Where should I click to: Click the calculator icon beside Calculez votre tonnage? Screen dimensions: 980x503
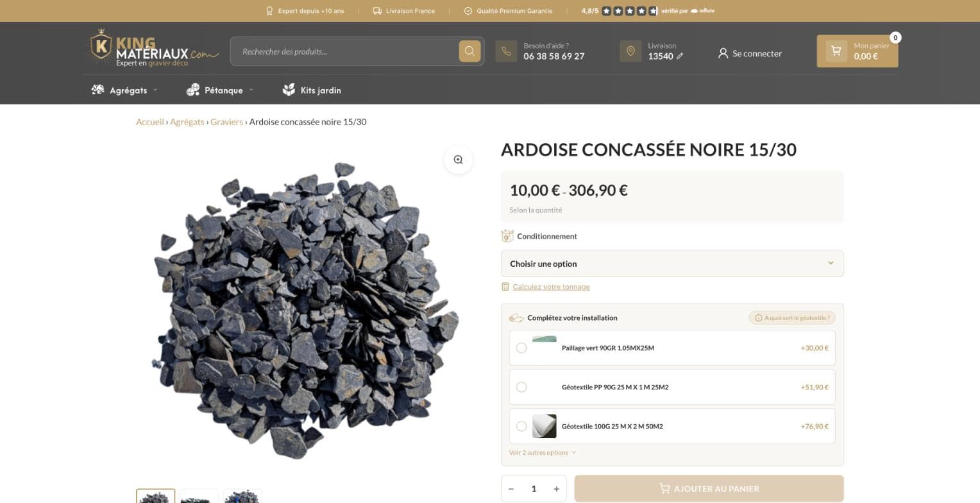point(505,287)
